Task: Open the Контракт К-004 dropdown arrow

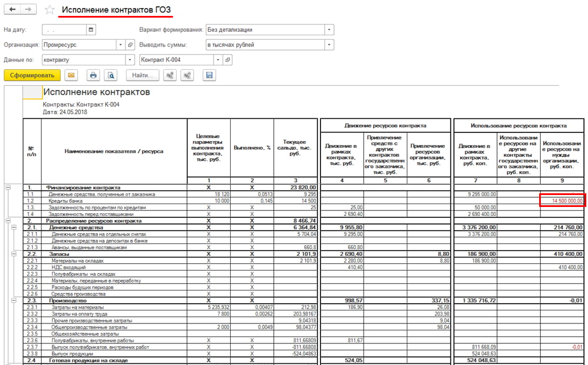Action: tap(218, 60)
